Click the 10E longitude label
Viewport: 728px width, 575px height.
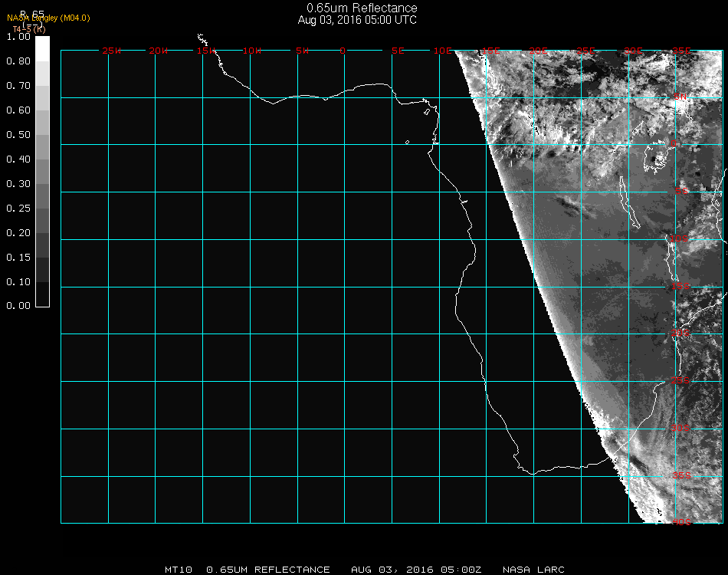(x=442, y=51)
